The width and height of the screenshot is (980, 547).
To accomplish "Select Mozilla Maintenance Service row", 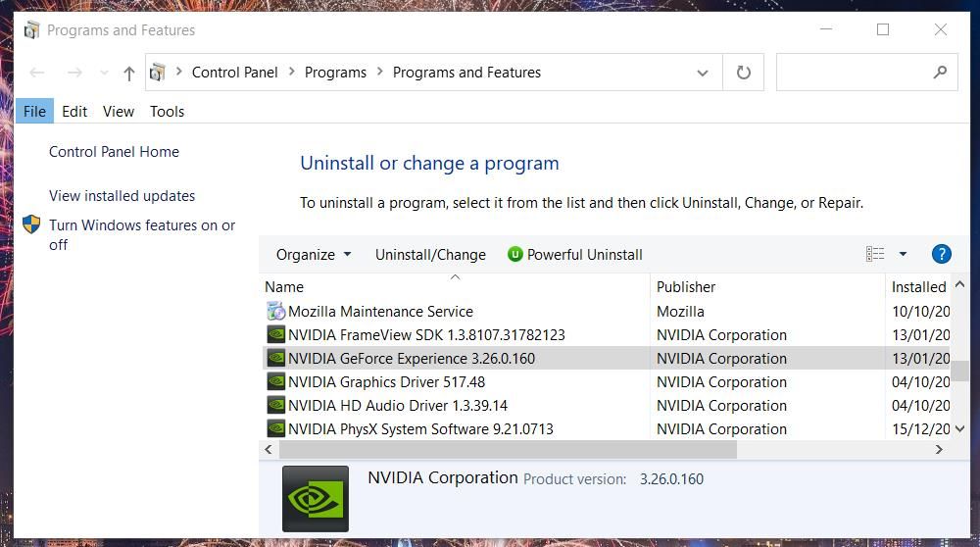I will (605, 312).
